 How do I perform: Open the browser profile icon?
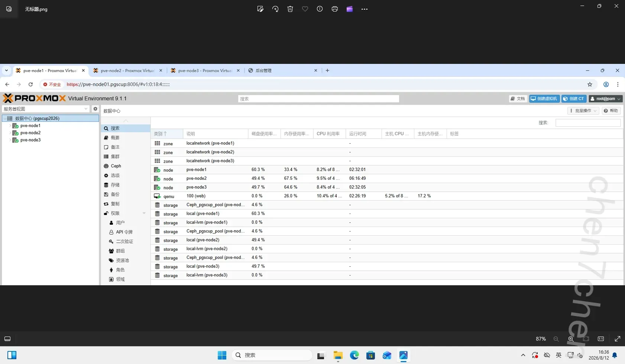(606, 84)
